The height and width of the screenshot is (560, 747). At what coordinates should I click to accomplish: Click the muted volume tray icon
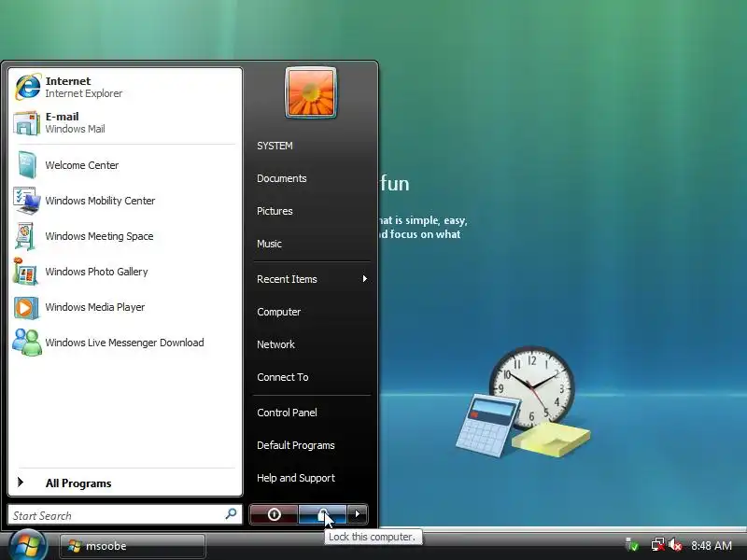coord(675,545)
